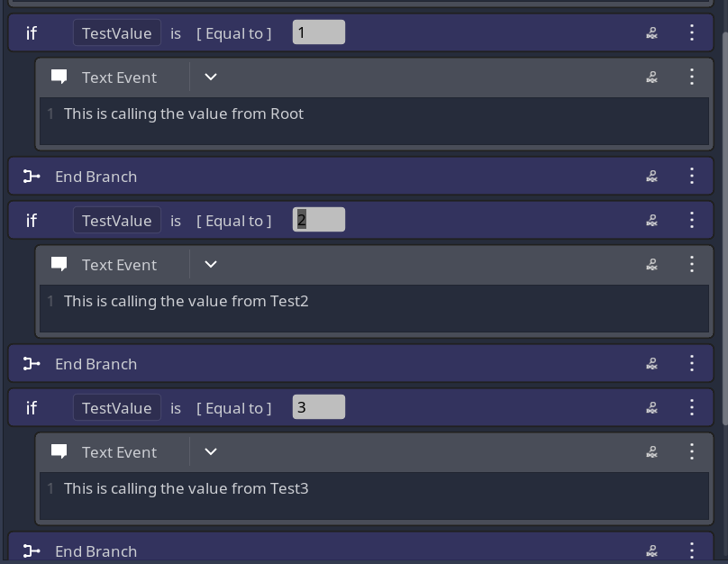Click the inspect icon on the second End Branch row
The width and height of the screenshot is (728, 564).
651,363
